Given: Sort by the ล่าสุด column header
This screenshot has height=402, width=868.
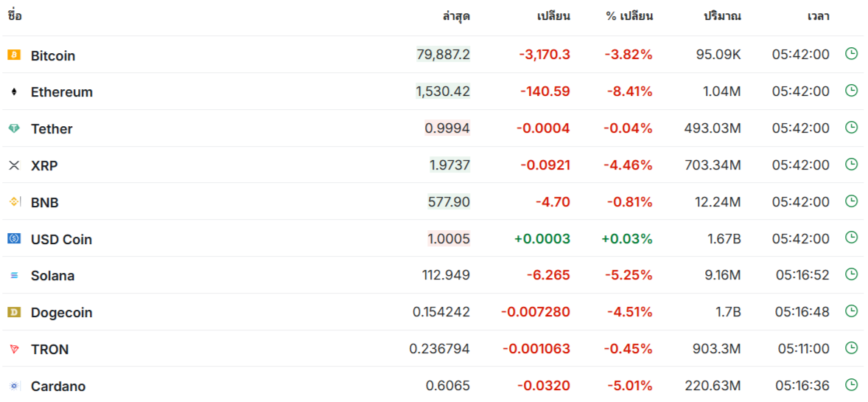Looking at the screenshot, I should (x=456, y=16).
